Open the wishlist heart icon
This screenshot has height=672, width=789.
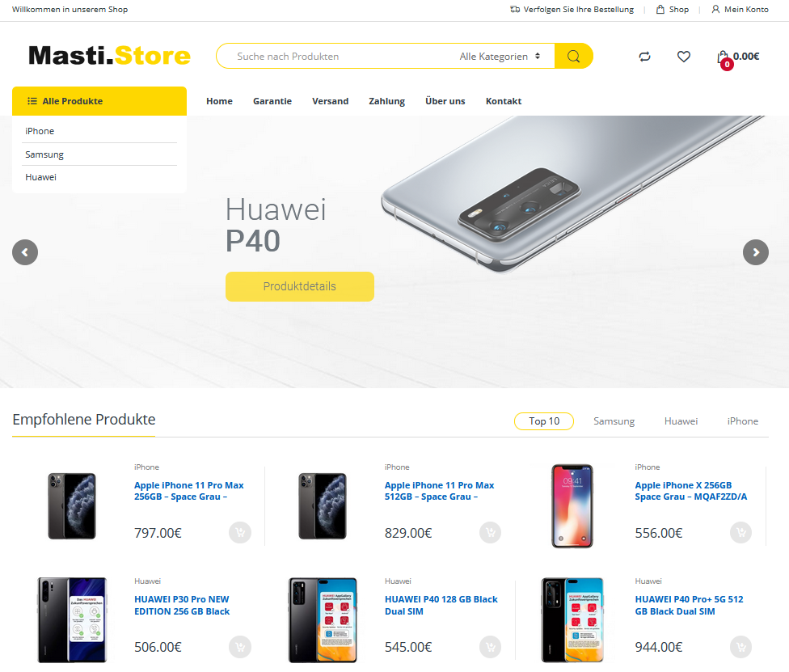click(683, 57)
